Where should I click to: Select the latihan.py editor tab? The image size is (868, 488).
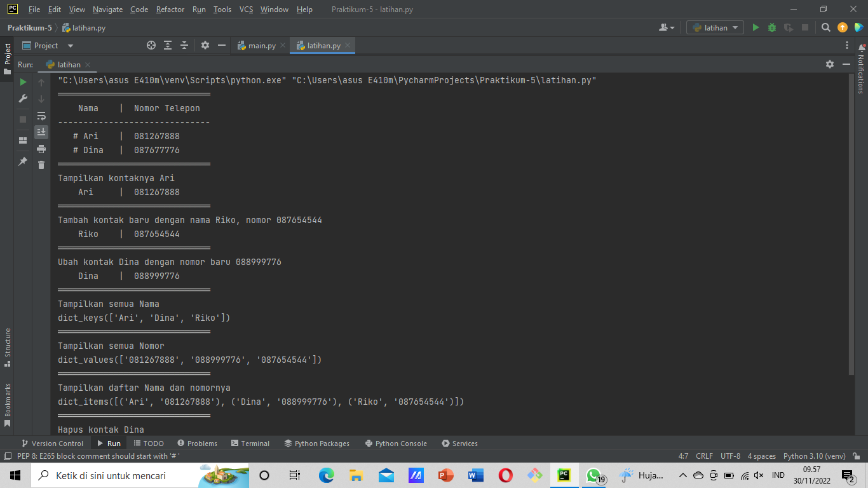tap(323, 46)
